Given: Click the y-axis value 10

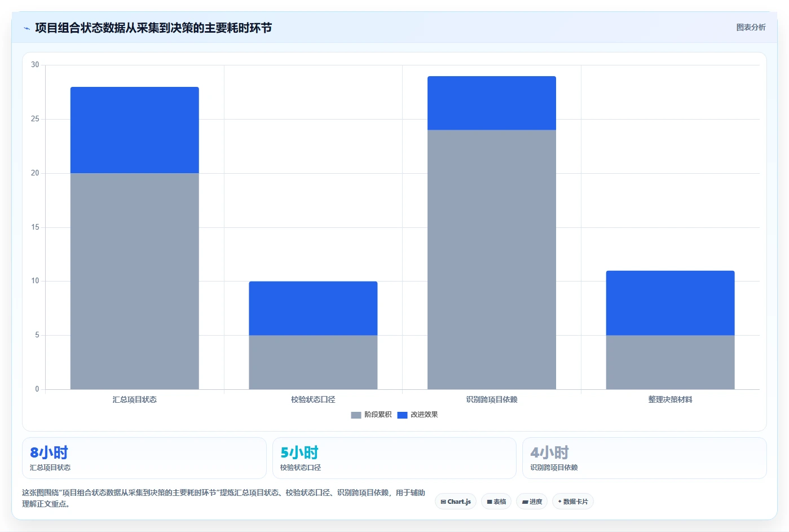Looking at the screenshot, I should point(35,281).
